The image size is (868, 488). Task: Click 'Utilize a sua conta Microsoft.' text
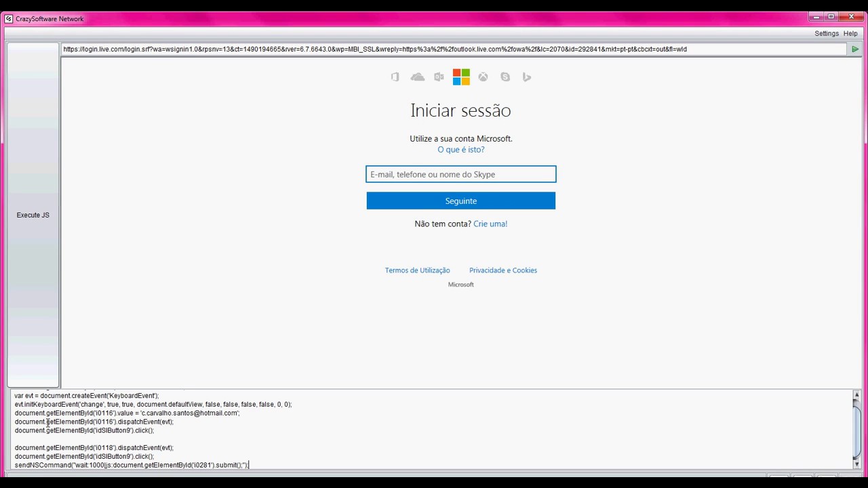(x=461, y=139)
